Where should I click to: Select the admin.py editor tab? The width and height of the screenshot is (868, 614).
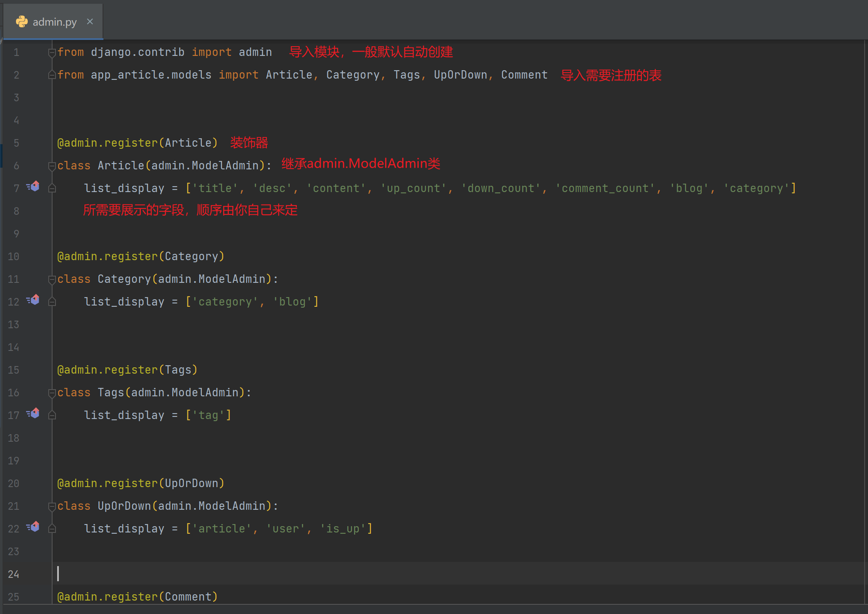click(53, 22)
